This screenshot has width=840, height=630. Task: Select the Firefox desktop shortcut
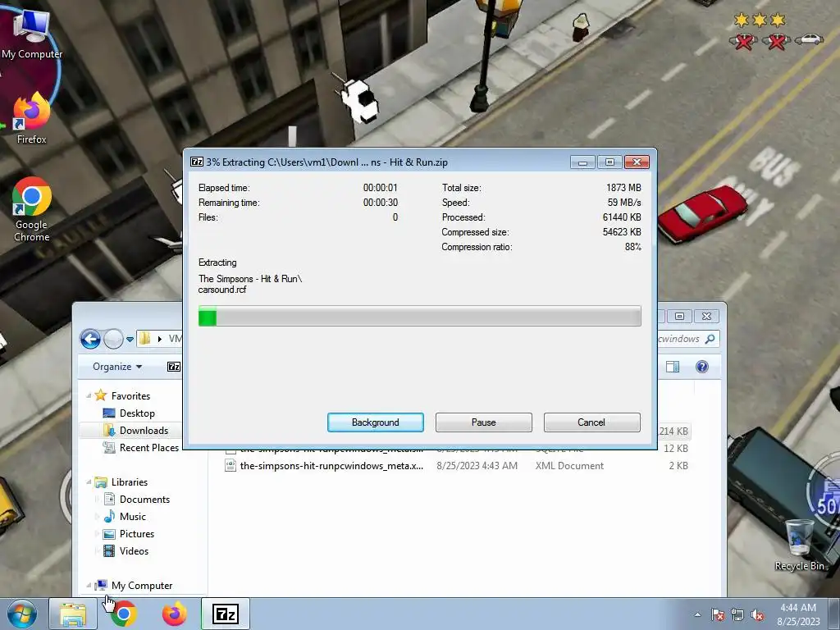coord(31,119)
